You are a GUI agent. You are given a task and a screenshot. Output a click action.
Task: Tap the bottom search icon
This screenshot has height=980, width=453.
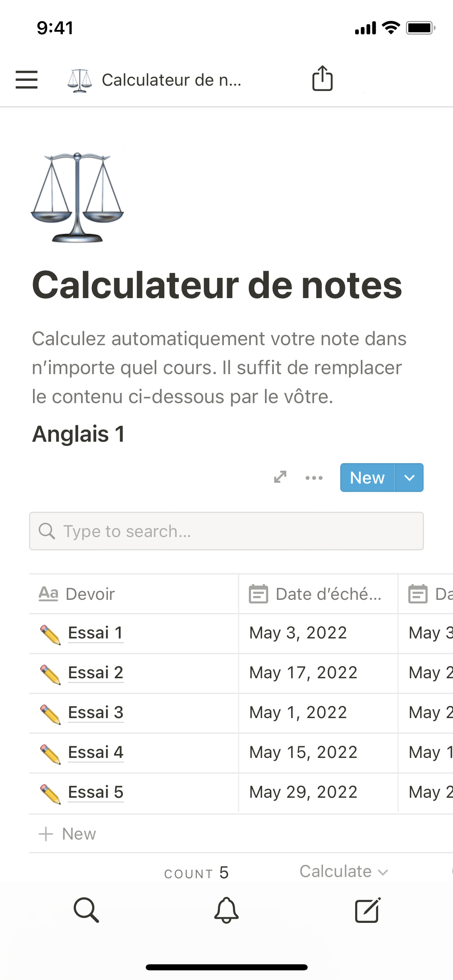(x=86, y=910)
